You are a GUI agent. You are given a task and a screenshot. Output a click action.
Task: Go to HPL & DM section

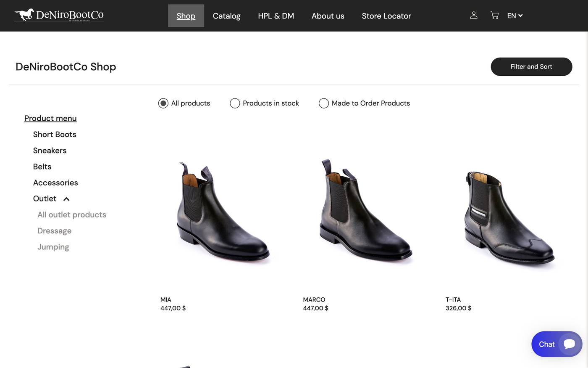276,16
